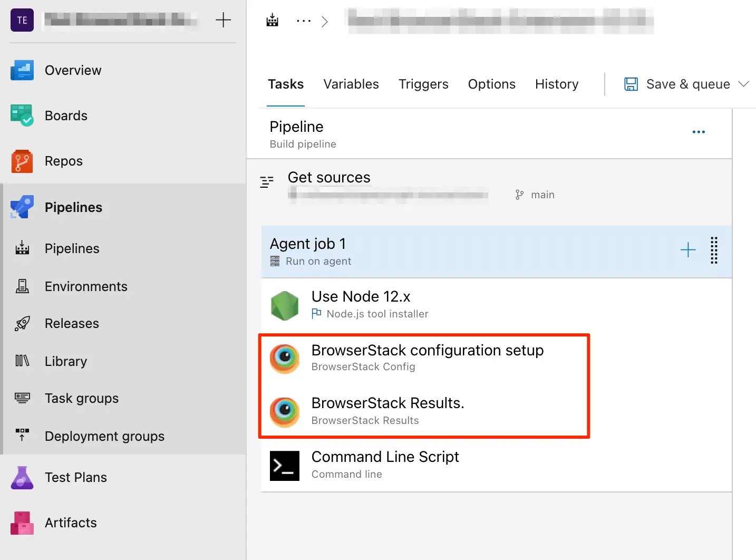Click the plus icon beside project name

[x=223, y=21]
